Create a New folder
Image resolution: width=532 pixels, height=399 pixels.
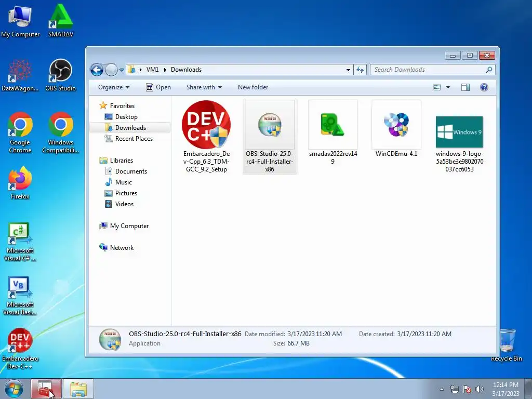(253, 87)
